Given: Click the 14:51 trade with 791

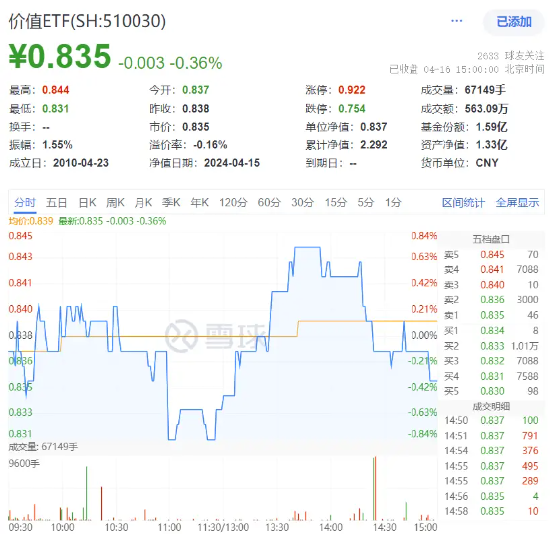Looking at the screenshot, I should 491,436.
